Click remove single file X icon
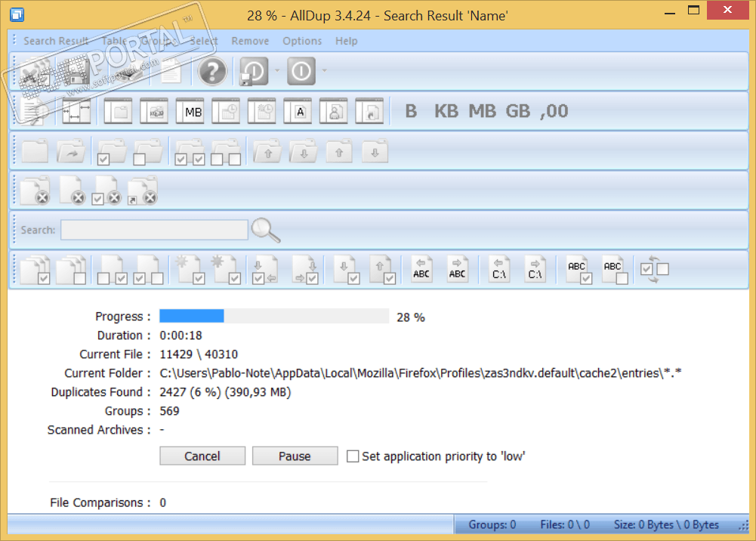Image resolution: width=756 pixels, height=541 pixels. 73,191
